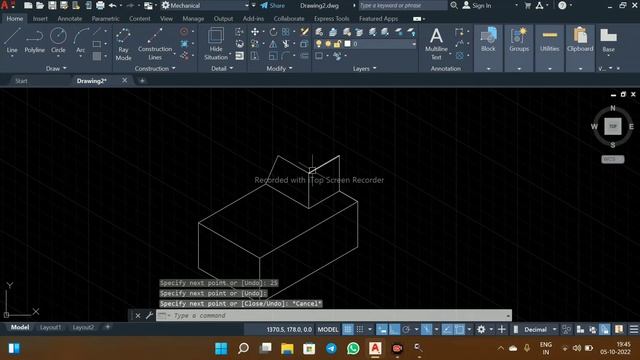Open the Express Tools tab
This screenshot has width=640, height=360.
click(331, 19)
